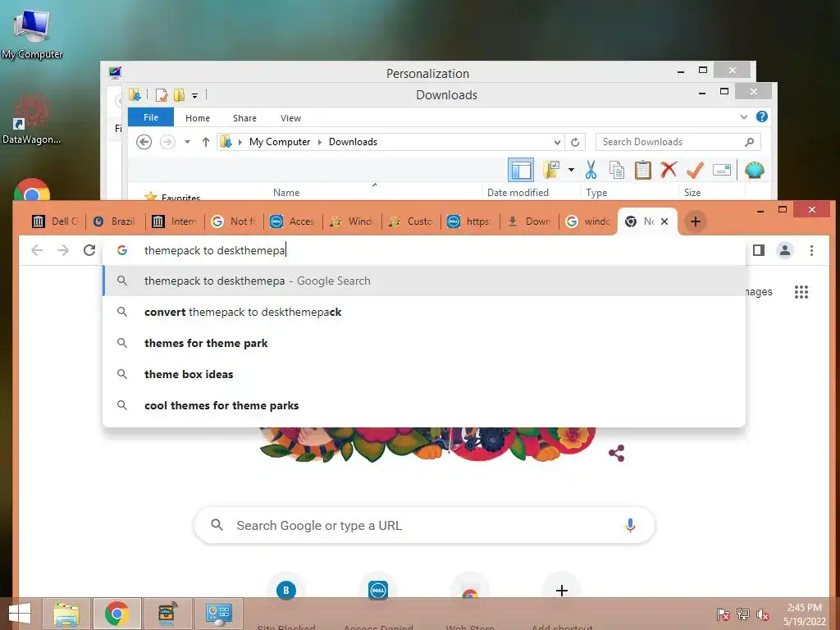
Task: Open the File tab in Downloads window
Action: [x=151, y=117]
